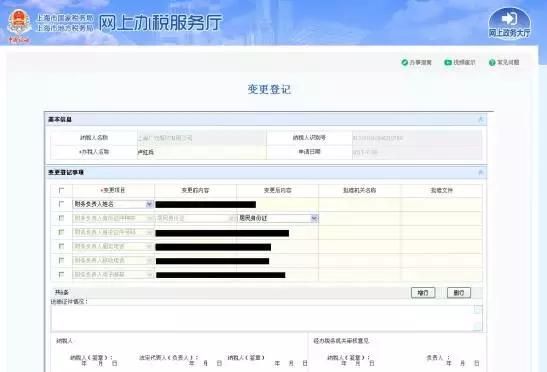
Task: Click the text area scrollbar up arrow
Action: (x=478, y=310)
